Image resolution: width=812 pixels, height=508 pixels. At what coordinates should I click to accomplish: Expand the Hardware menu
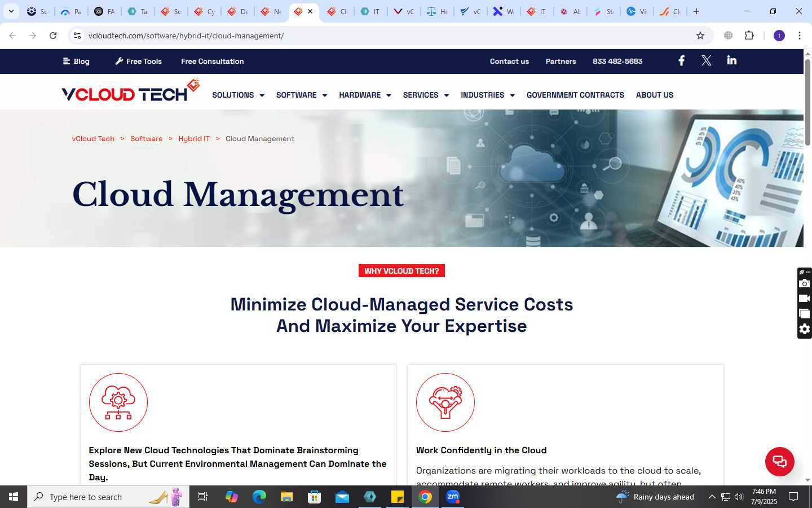coord(365,95)
